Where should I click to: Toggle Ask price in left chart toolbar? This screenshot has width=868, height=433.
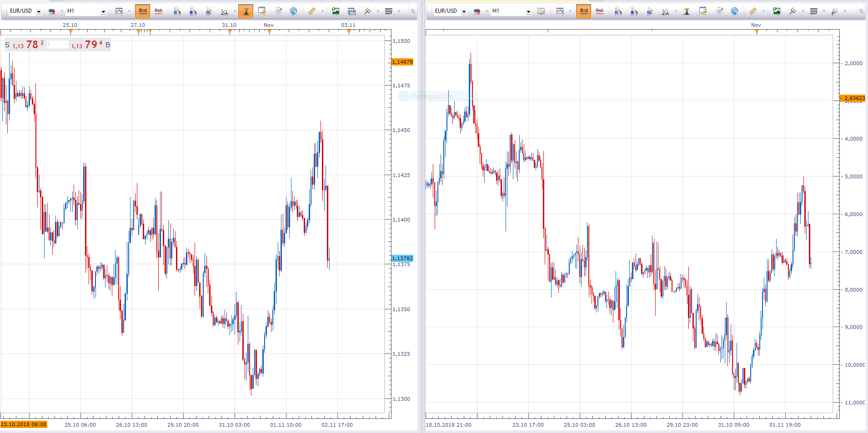click(159, 11)
